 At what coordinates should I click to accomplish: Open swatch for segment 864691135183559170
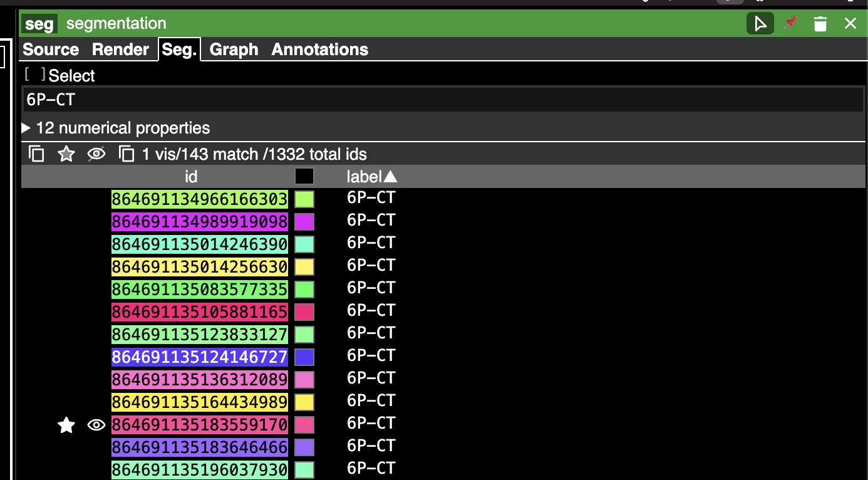(304, 425)
